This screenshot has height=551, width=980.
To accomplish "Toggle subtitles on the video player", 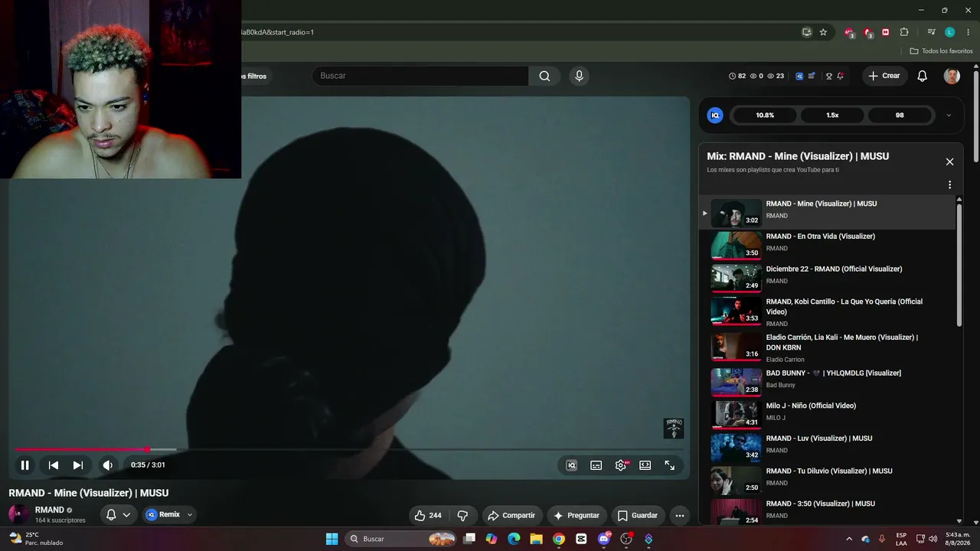I will (596, 465).
